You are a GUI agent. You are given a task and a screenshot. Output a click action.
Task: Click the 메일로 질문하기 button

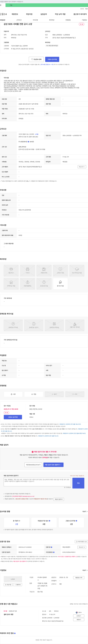(59, 499)
